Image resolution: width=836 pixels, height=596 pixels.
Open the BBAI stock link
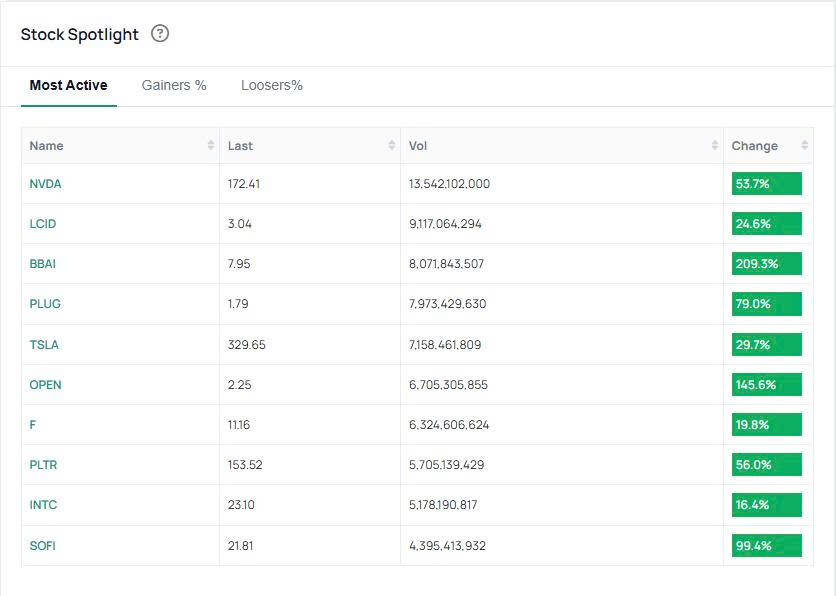click(43, 264)
